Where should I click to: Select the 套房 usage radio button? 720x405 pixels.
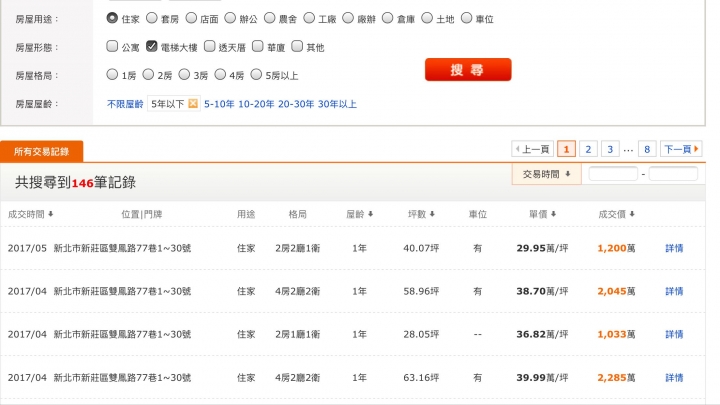(152, 18)
